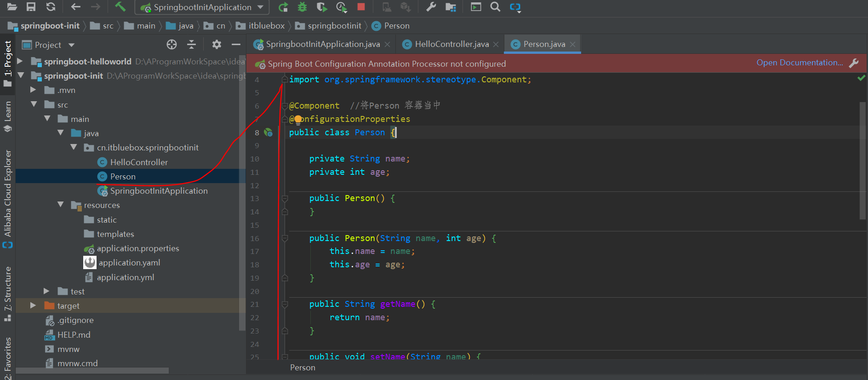Close the Person.java tab
Viewport: 868px width, 380px height.
pos(572,44)
